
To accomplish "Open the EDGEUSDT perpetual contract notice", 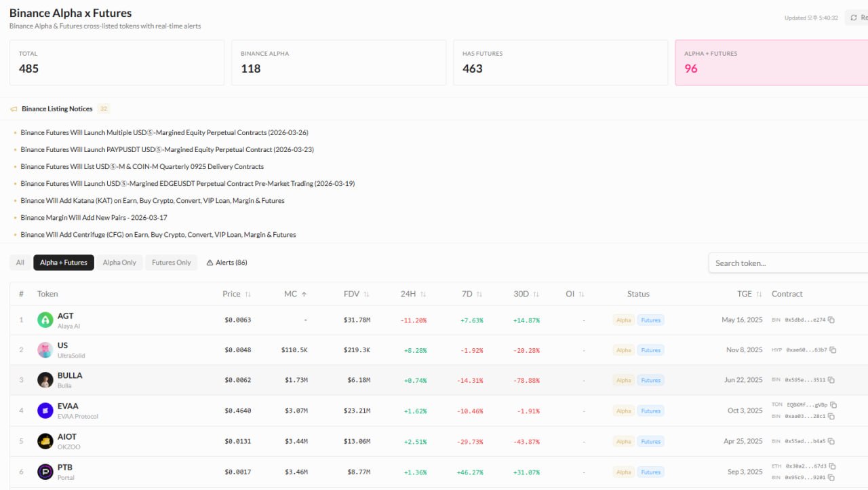I will [x=187, y=184].
